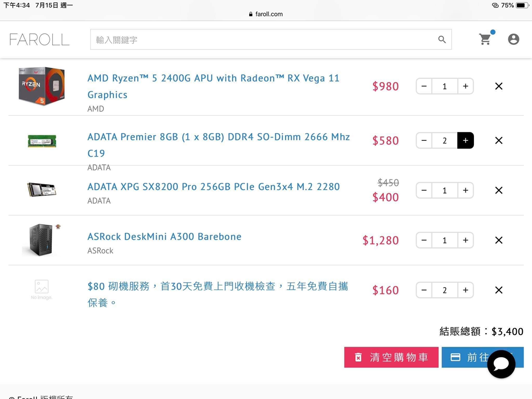This screenshot has height=399, width=532.
Task: Open ADATA Premier 8GB DDR4 SO-Dimm link
Action: [219, 145]
